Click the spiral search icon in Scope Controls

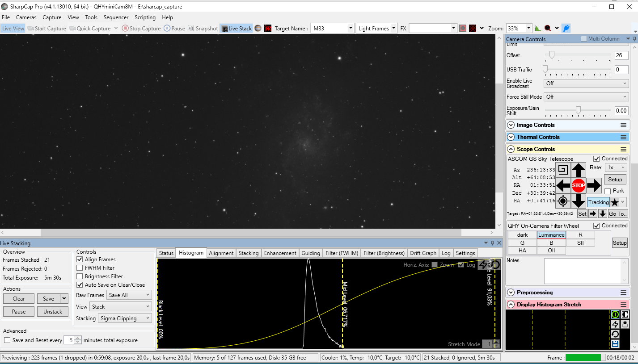pos(563,170)
